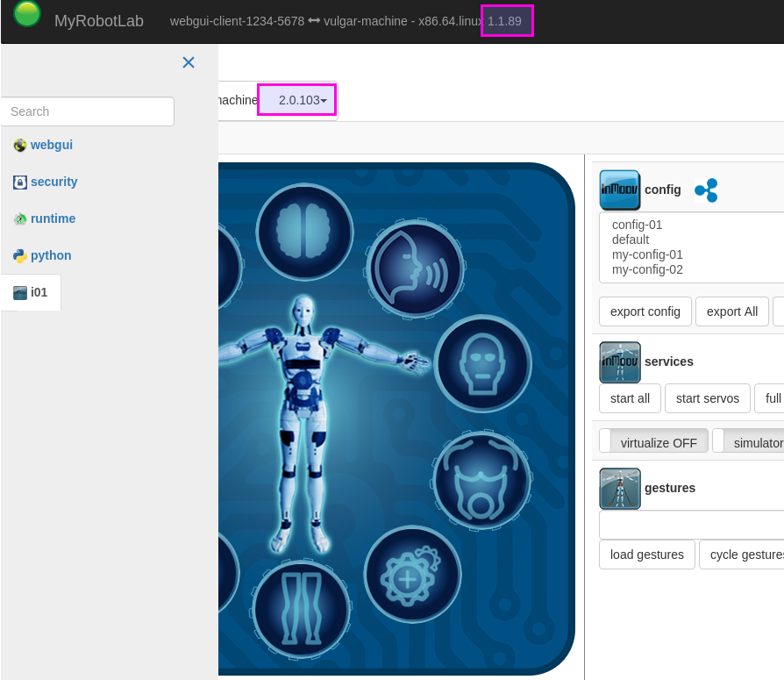Click the cycle gestures button
Image resolution: width=784 pixels, height=680 pixels.
click(742, 555)
